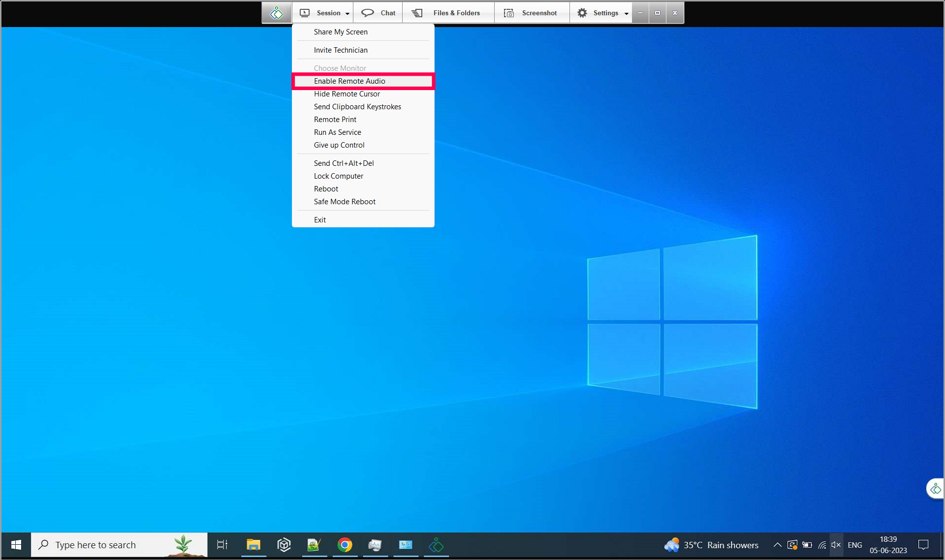Click the Zoho Assist logo icon in toolbar
The height and width of the screenshot is (560, 945).
click(x=277, y=13)
